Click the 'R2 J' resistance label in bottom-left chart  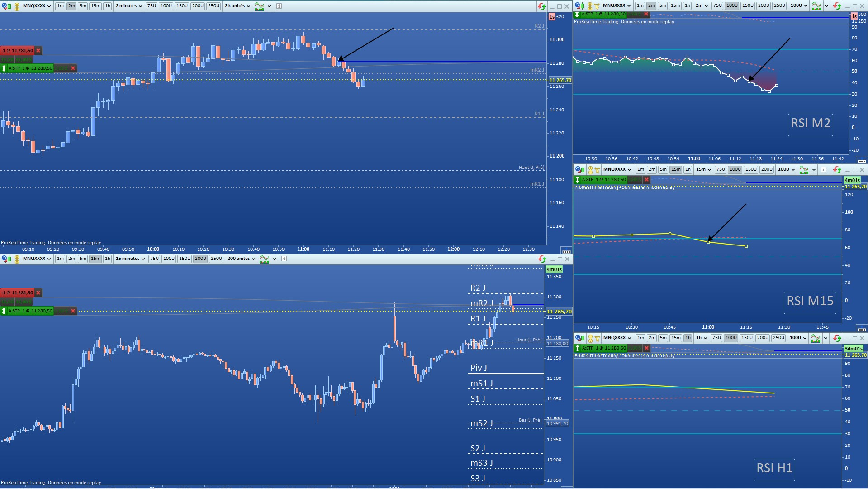pos(478,288)
